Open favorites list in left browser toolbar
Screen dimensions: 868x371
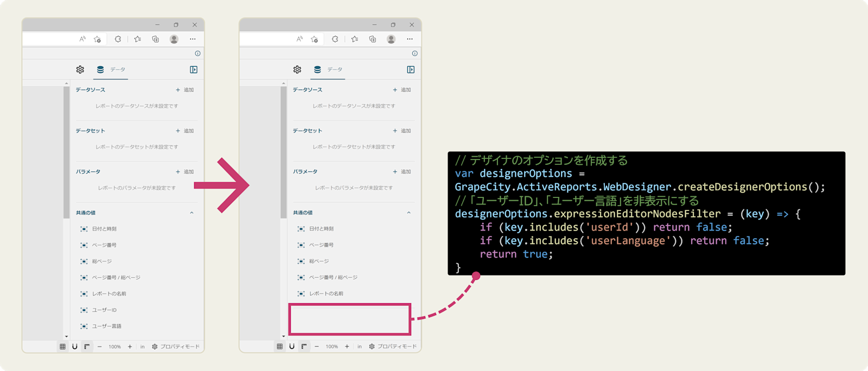(x=138, y=39)
